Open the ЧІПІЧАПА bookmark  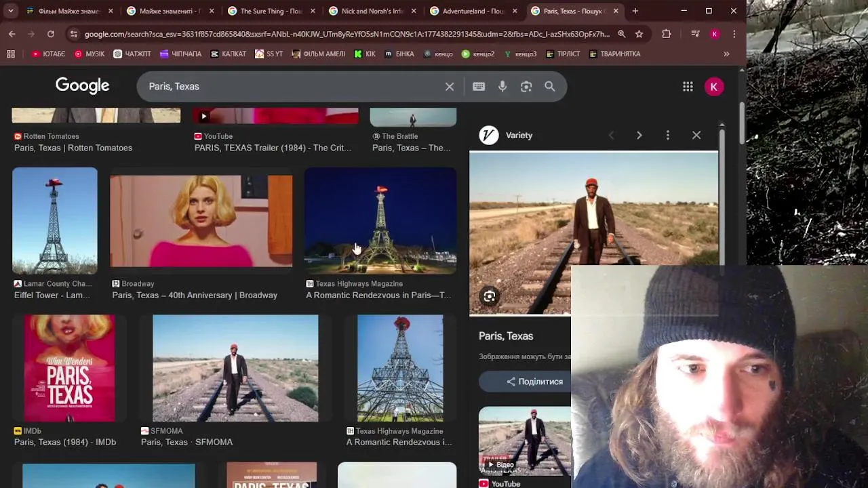[x=180, y=54]
